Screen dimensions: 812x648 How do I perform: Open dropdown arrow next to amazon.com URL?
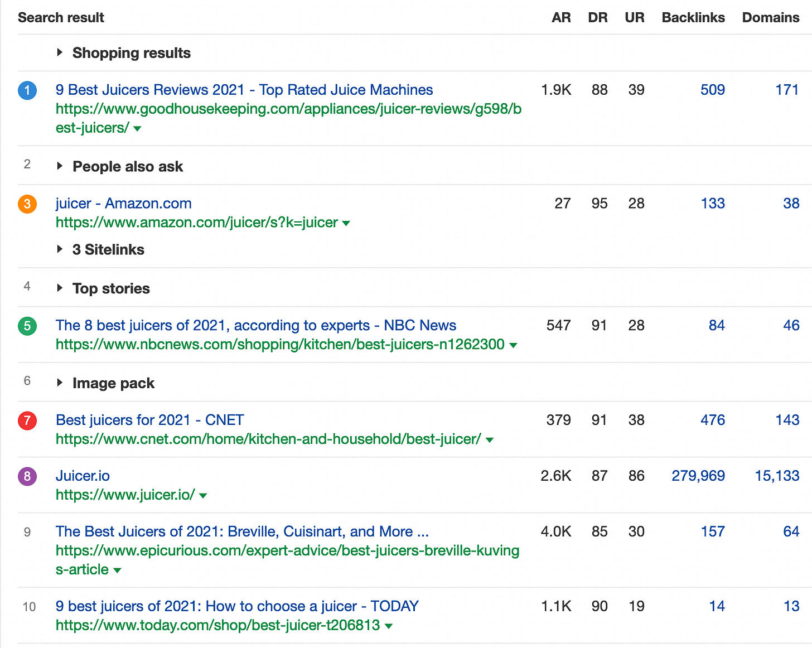tap(346, 224)
